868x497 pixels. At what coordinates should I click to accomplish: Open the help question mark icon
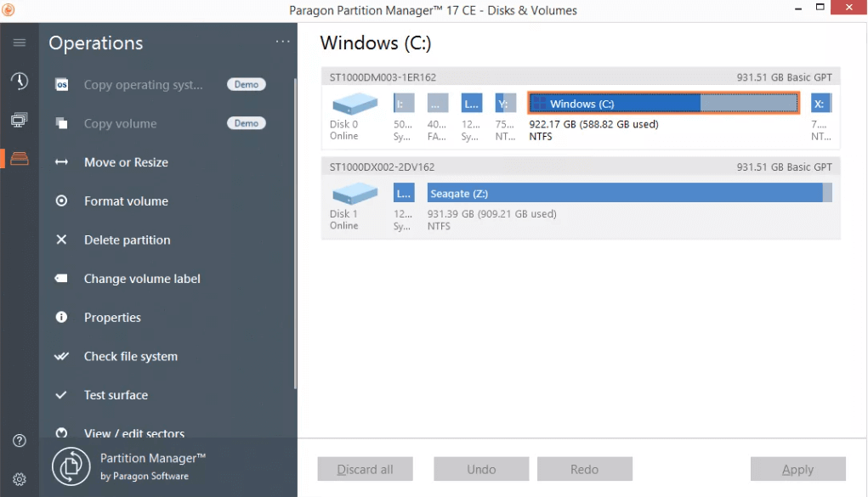20,441
